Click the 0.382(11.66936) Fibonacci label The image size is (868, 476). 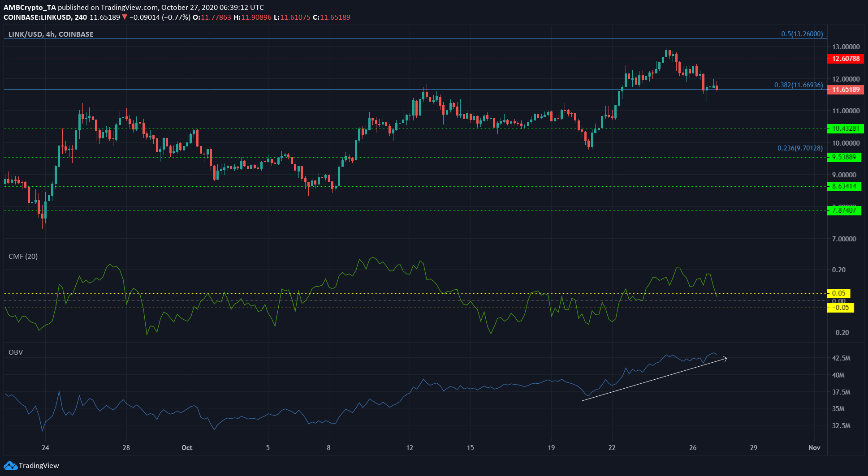coord(799,85)
